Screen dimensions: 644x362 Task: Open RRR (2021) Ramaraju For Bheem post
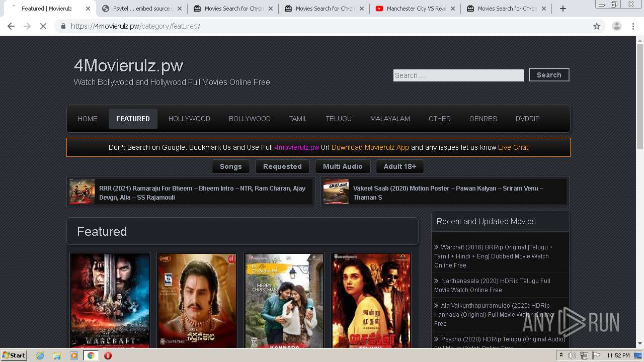click(x=202, y=193)
